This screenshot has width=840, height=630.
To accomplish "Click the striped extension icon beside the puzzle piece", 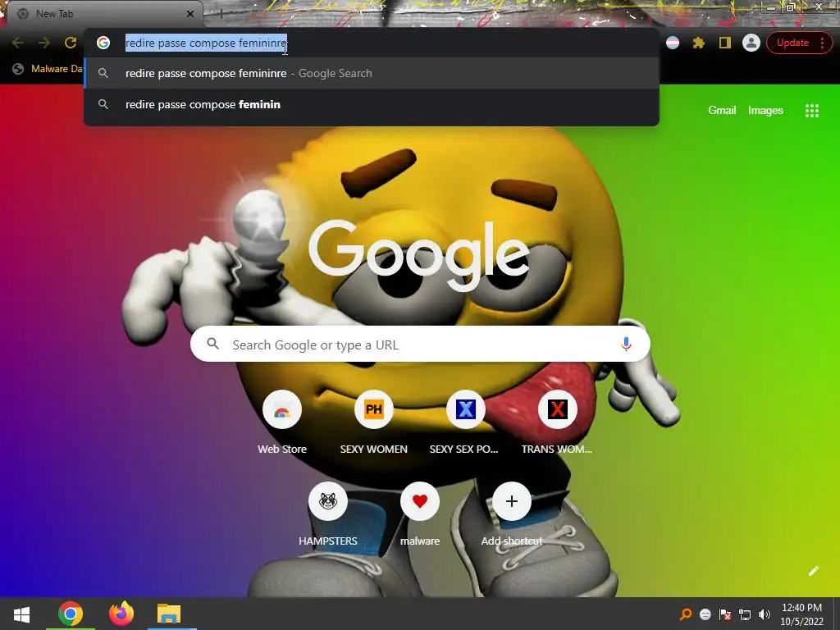I will (673, 43).
